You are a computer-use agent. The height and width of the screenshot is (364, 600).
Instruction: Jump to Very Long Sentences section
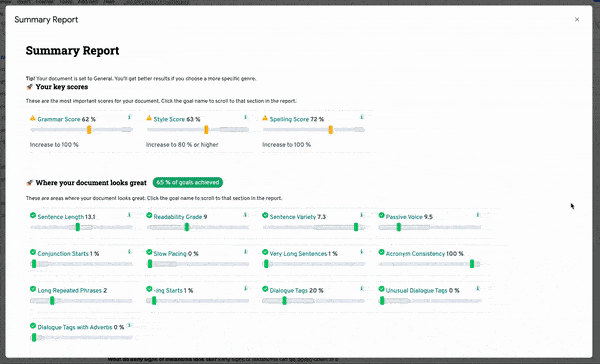pos(298,253)
